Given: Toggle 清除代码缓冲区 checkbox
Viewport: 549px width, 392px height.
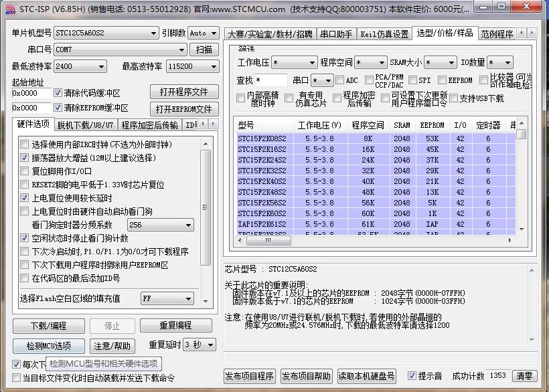Looking at the screenshot, I should point(58,93).
